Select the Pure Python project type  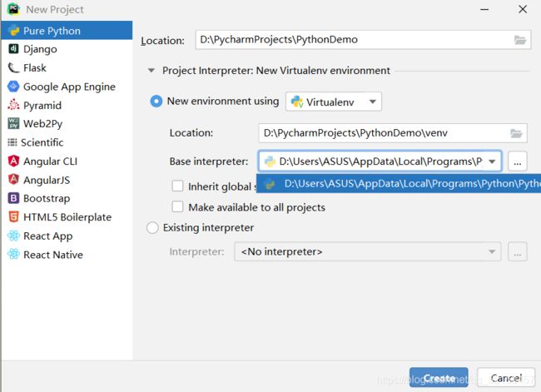pos(67,30)
